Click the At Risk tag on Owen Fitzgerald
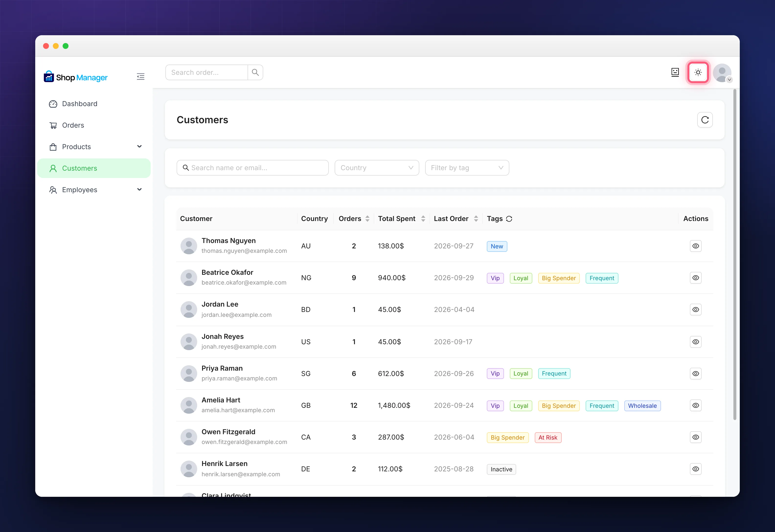The height and width of the screenshot is (532, 775). (x=547, y=437)
